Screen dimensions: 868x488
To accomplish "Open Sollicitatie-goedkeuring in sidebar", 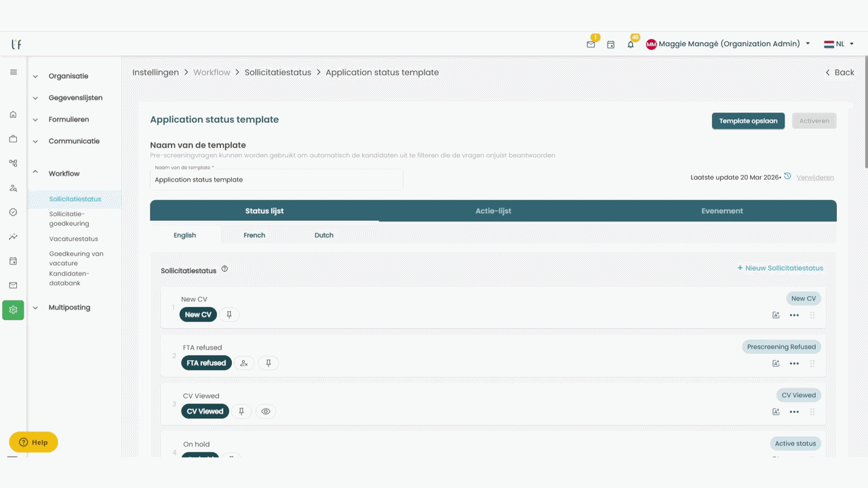I will pos(69,218).
